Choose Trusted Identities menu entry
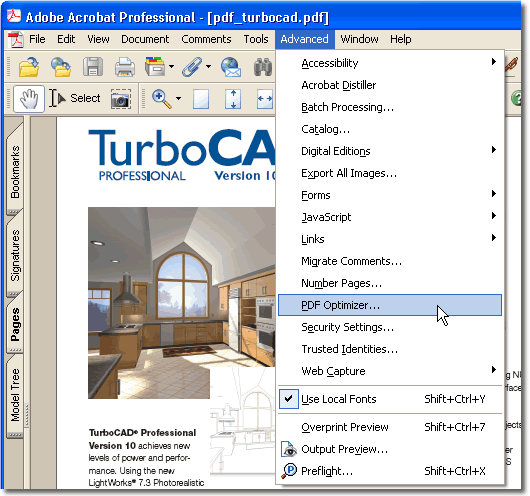The height and width of the screenshot is (496, 530). click(390, 349)
